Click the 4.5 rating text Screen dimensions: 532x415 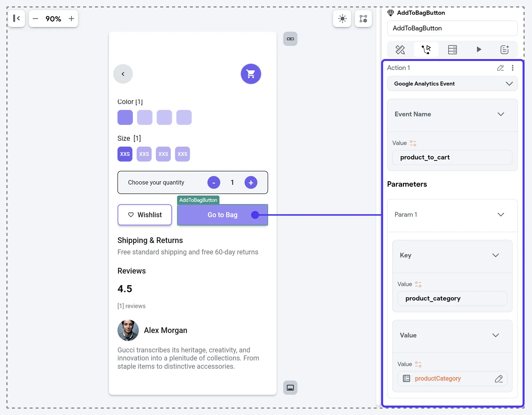[x=125, y=289]
